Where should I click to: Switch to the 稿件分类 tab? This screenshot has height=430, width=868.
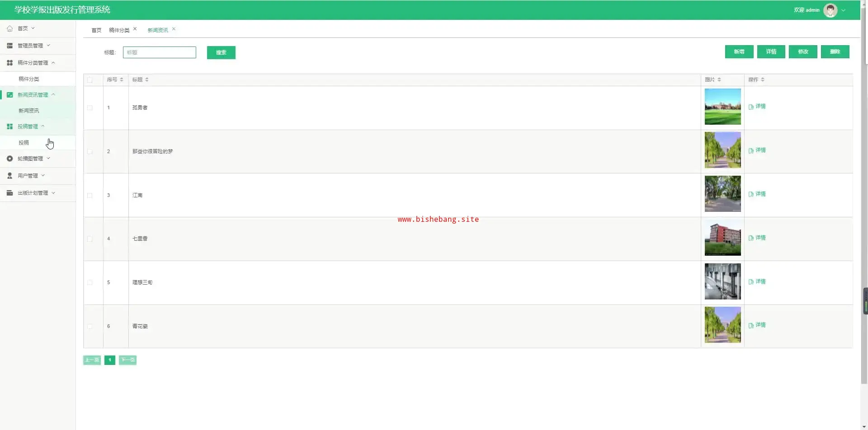pyautogui.click(x=119, y=30)
